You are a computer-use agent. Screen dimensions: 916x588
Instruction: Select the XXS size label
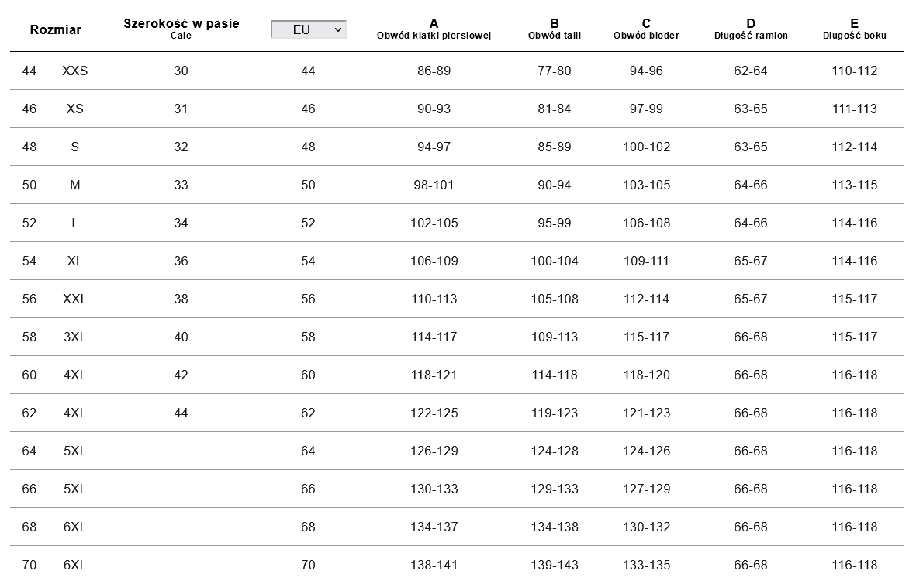[75, 71]
